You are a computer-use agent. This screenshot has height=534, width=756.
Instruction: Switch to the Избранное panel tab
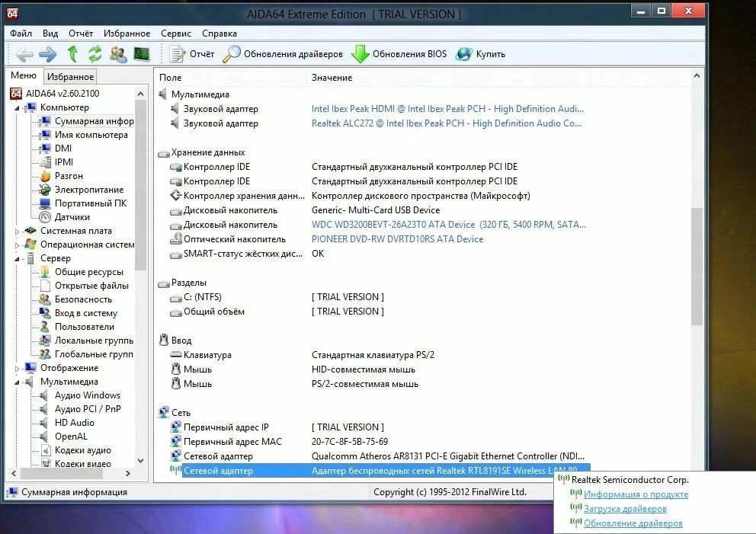70,77
